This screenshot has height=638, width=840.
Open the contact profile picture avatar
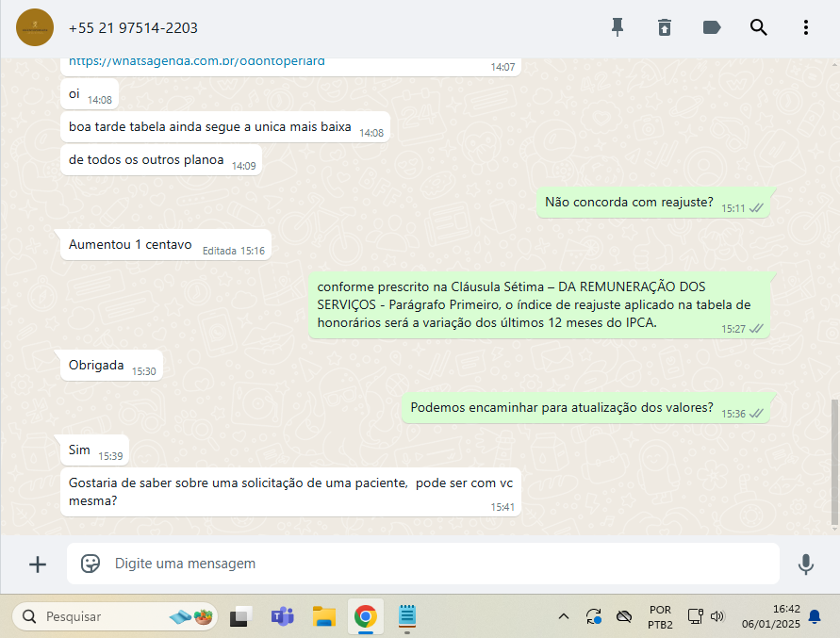coord(35,27)
